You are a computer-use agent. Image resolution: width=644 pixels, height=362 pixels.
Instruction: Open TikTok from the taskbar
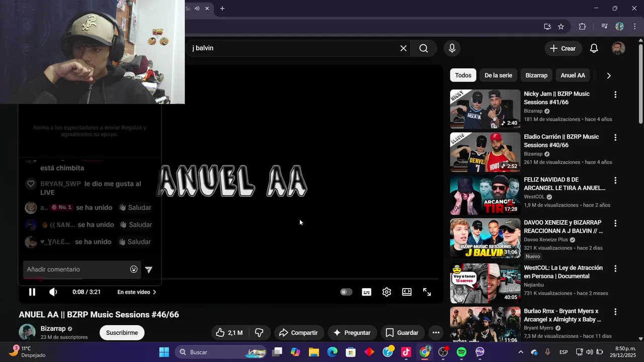pyautogui.click(x=406, y=352)
